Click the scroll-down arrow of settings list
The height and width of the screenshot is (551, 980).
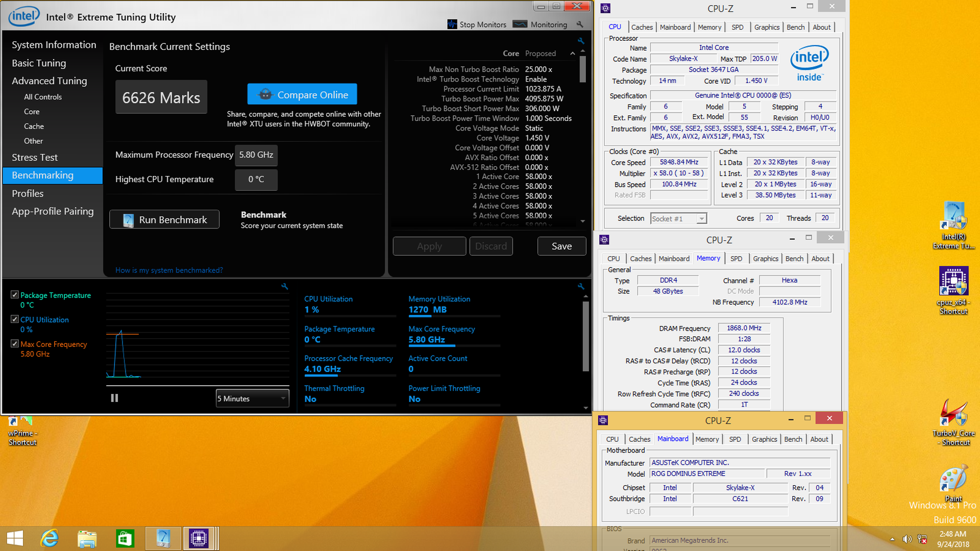pyautogui.click(x=582, y=221)
